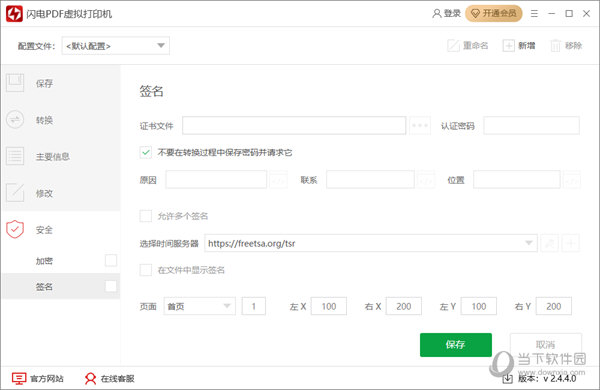
Task: Click the 闪电PDF app logo icon
Action: coord(14,14)
